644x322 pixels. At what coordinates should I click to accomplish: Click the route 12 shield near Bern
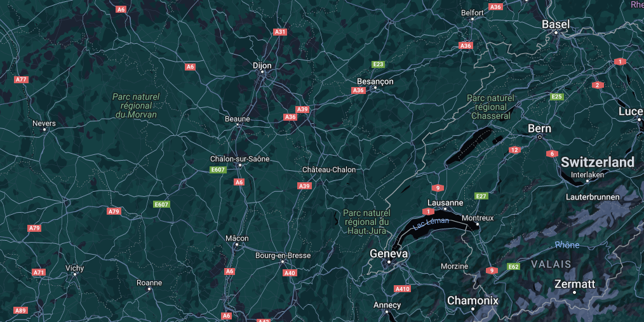click(514, 150)
